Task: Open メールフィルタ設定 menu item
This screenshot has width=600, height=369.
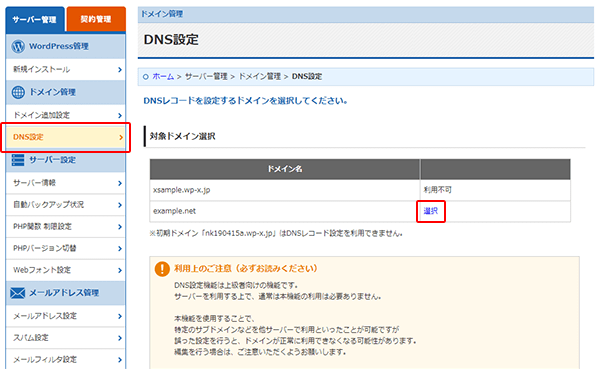Action: click(65, 359)
